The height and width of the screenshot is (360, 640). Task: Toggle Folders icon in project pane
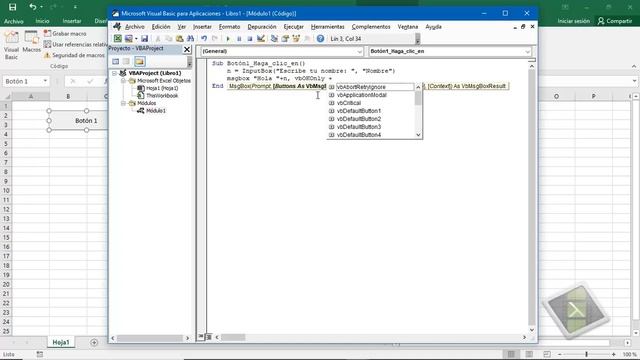(x=140, y=61)
